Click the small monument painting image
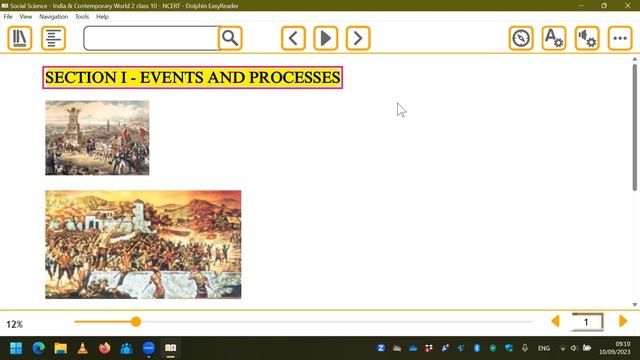Image resolution: width=640 pixels, height=360 pixels. [97, 138]
